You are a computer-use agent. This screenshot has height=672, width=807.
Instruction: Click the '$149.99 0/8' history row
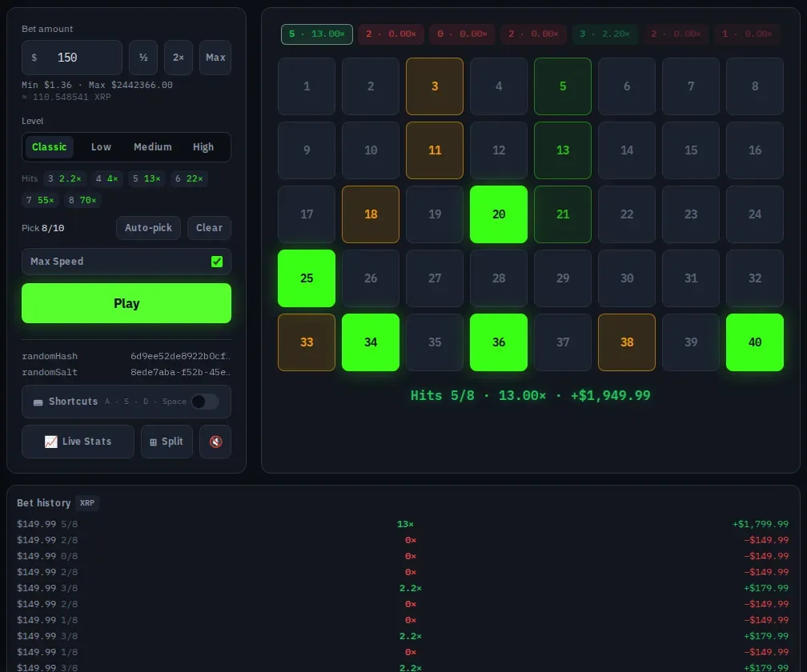click(x=403, y=556)
